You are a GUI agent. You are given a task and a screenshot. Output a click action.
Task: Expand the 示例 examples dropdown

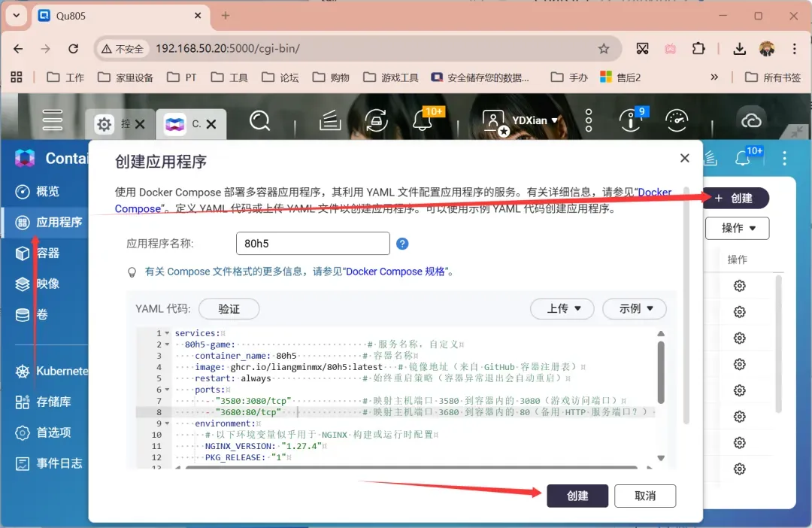coord(635,308)
